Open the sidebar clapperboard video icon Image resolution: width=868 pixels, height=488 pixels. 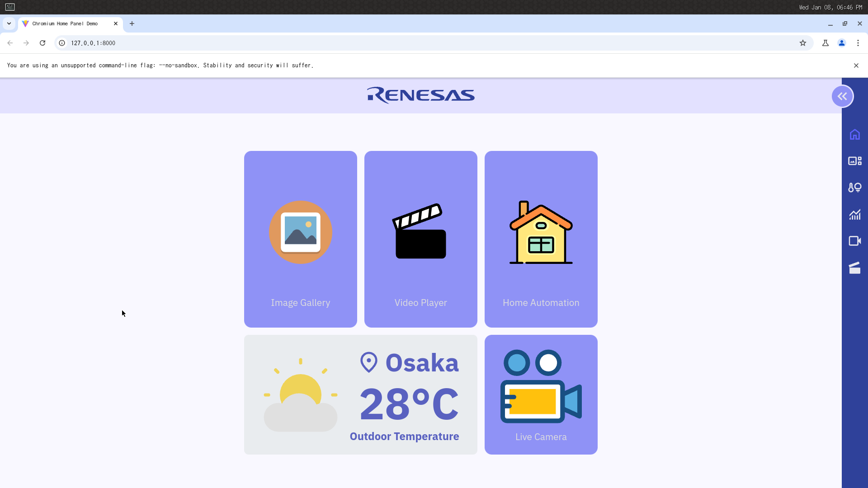coord(854,268)
